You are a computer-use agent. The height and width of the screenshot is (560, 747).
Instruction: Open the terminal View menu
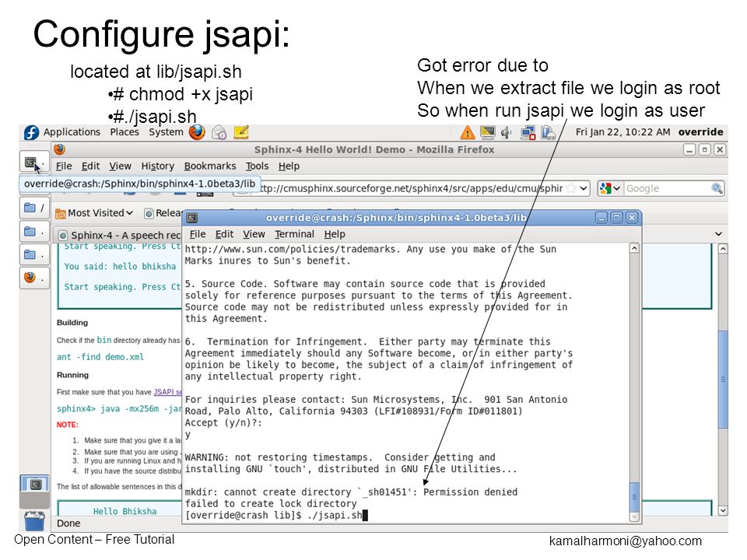(254, 234)
